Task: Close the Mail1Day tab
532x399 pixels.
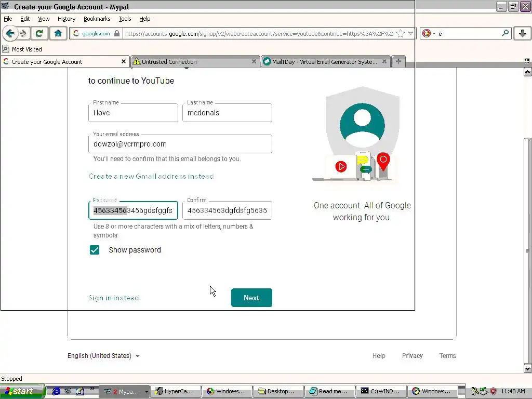Action: 384,61
